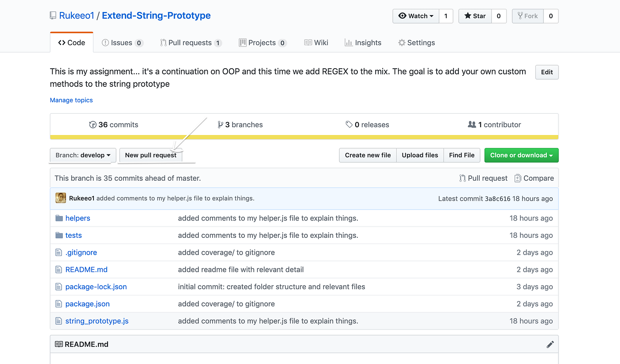This screenshot has width=620, height=364.
Task: Open the Wiki tab
Action: click(316, 43)
